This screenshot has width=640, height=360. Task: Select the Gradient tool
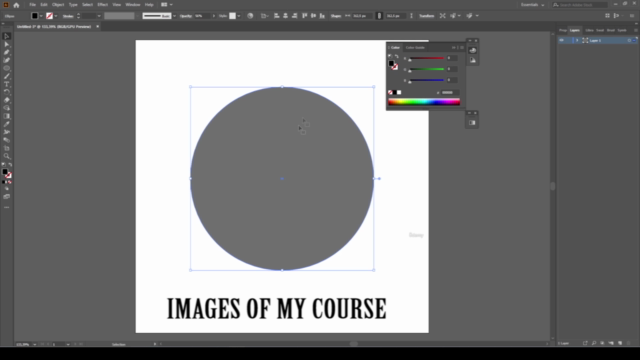(x=7, y=116)
